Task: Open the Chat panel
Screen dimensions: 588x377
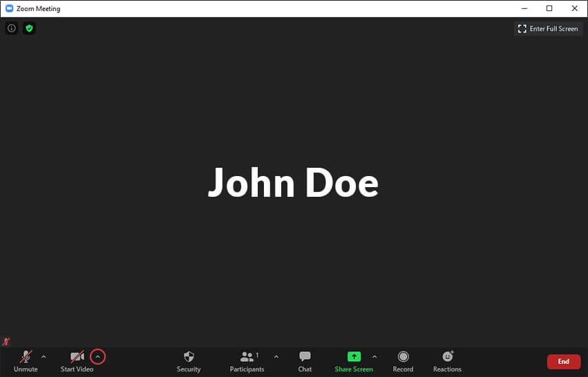Action: click(x=305, y=361)
